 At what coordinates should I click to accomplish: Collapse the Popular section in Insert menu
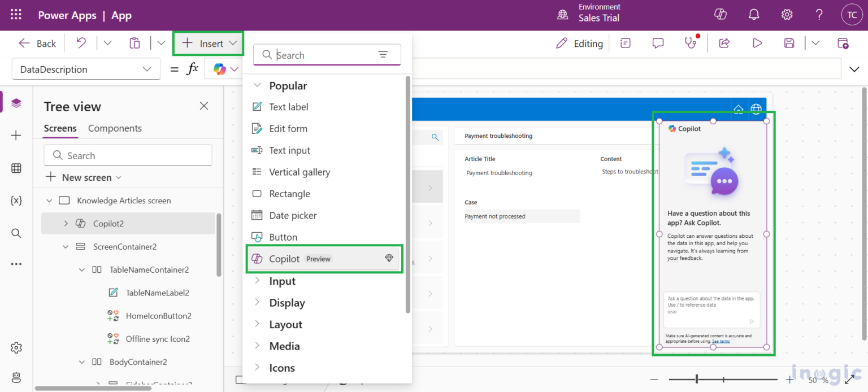257,85
